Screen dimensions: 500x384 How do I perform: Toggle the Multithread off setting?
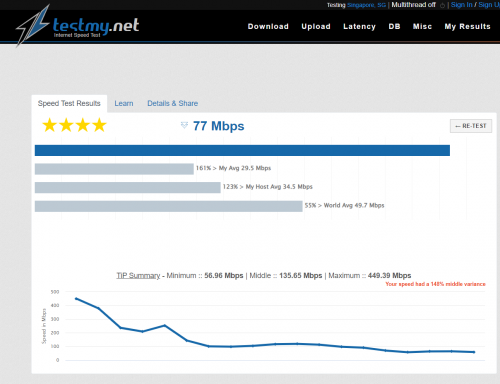click(x=413, y=5)
